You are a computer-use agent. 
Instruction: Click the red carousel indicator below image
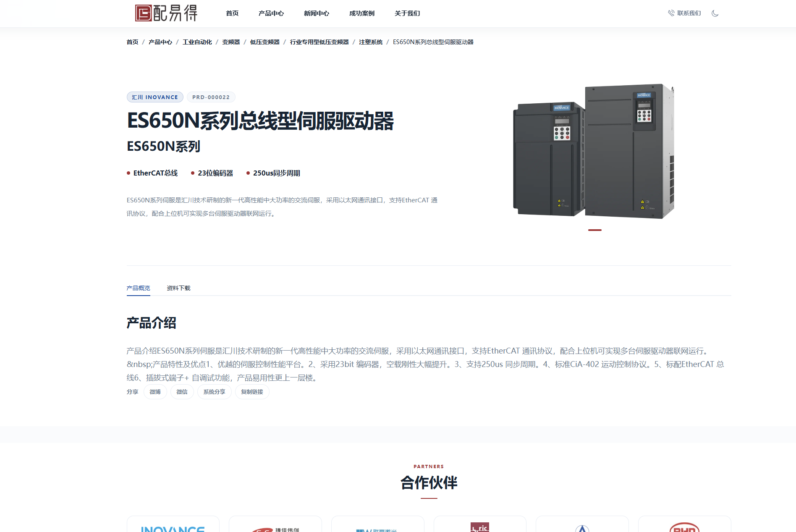pyautogui.click(x=595, y=230)
